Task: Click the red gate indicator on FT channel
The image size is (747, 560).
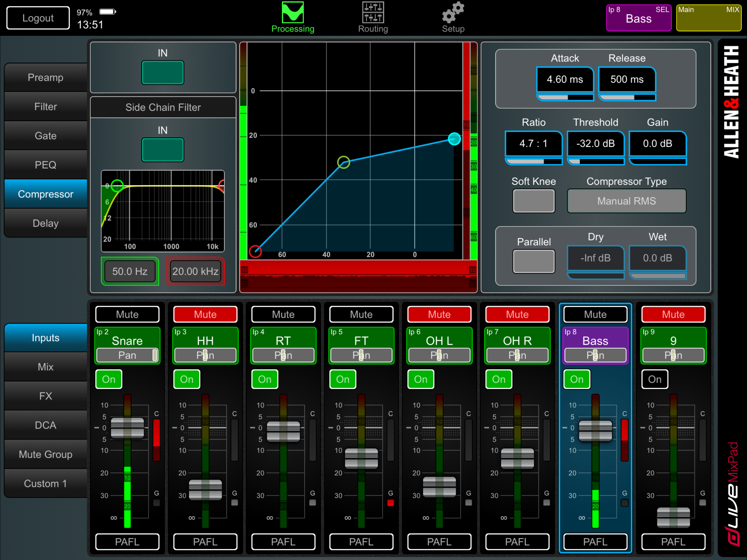Action: [390, 503]
